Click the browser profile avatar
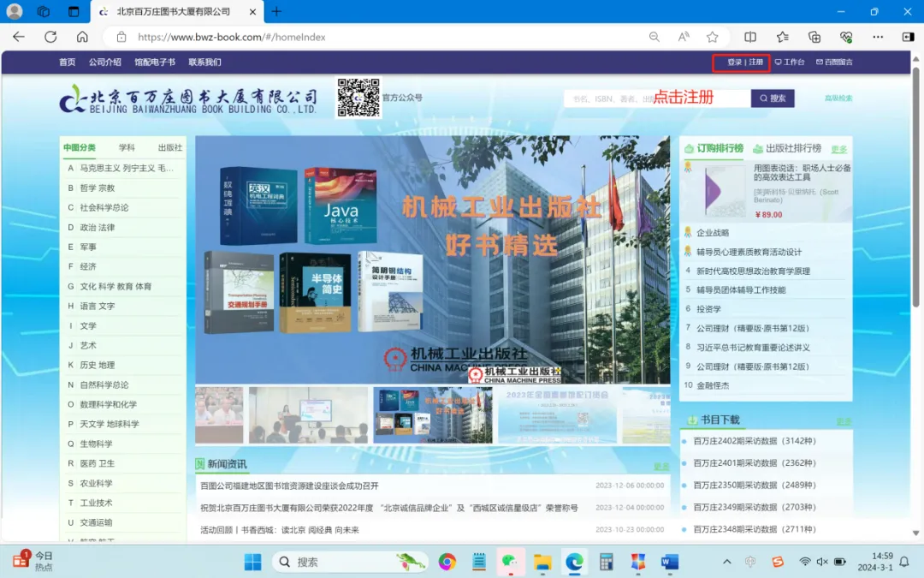This screenshot has height=578, width=924. 15,11
